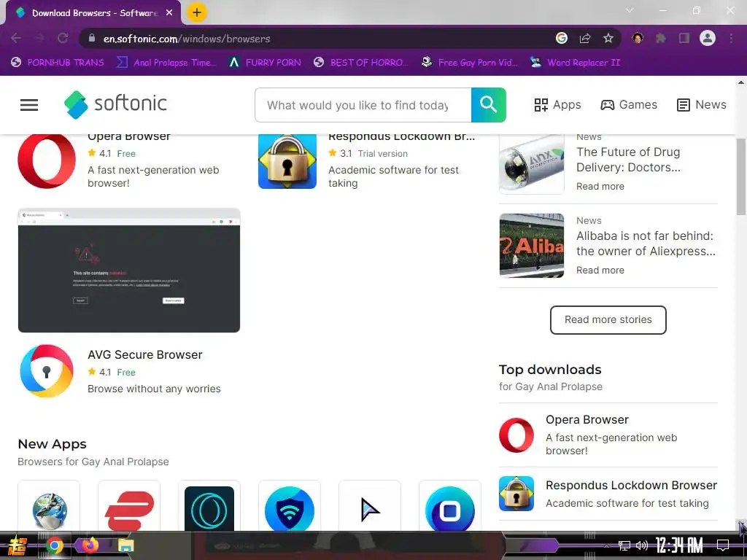Viewport: 747px width, 560px height.
Task: Click the Softonic logo
Action: tap(115, 104)
